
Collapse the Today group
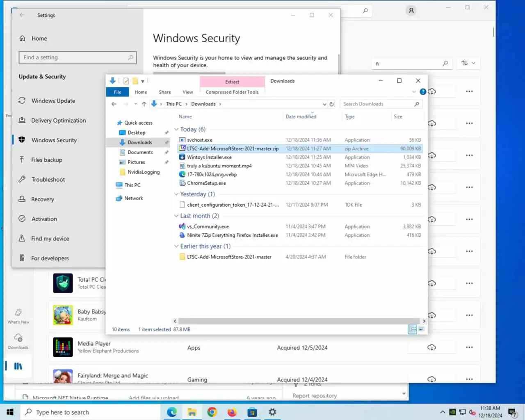pos(176,129)
